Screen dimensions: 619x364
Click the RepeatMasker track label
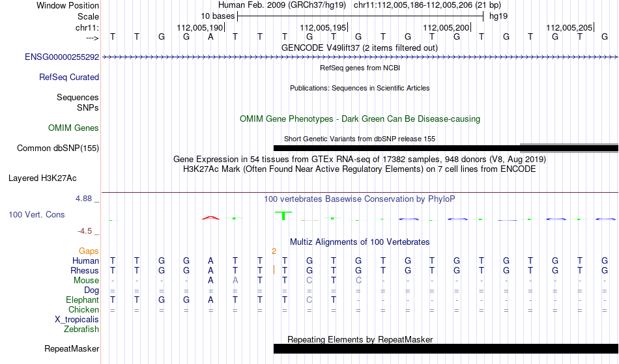coord(72,348)
